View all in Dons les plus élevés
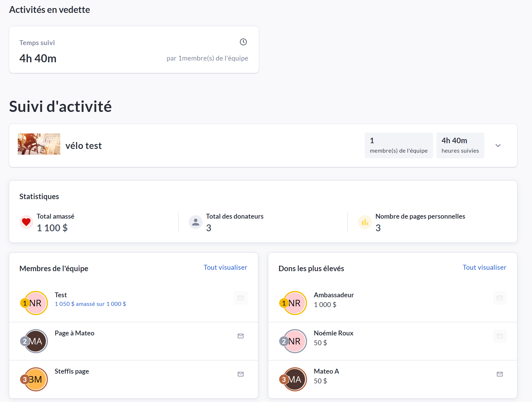The image size is (532, 402). pyautogui.click(x=484, y=267)
